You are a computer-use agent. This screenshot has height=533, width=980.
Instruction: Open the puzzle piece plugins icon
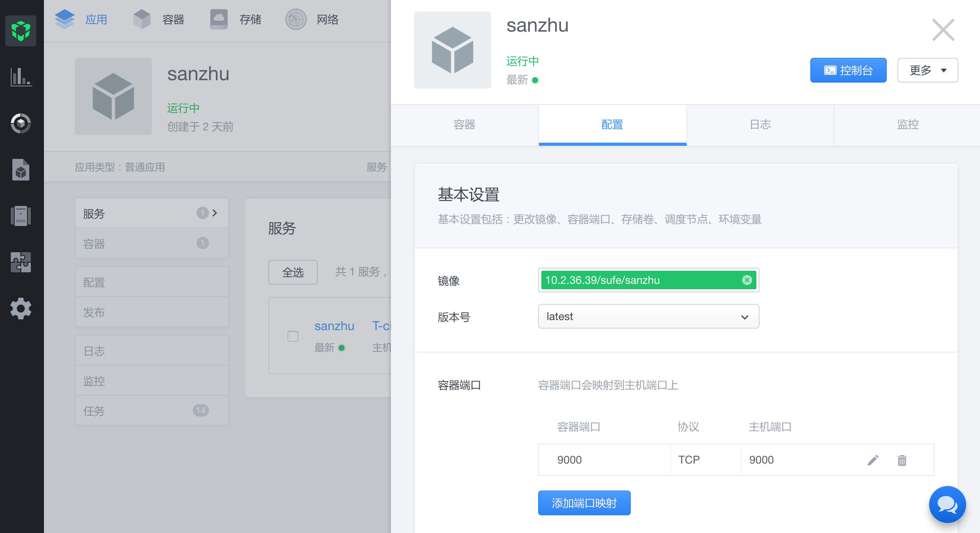(21, 262)
